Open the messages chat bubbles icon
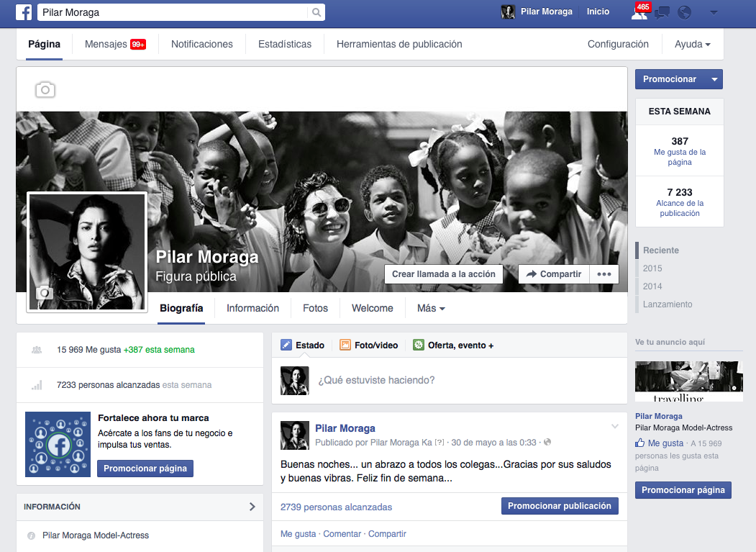 coord(662,12)
